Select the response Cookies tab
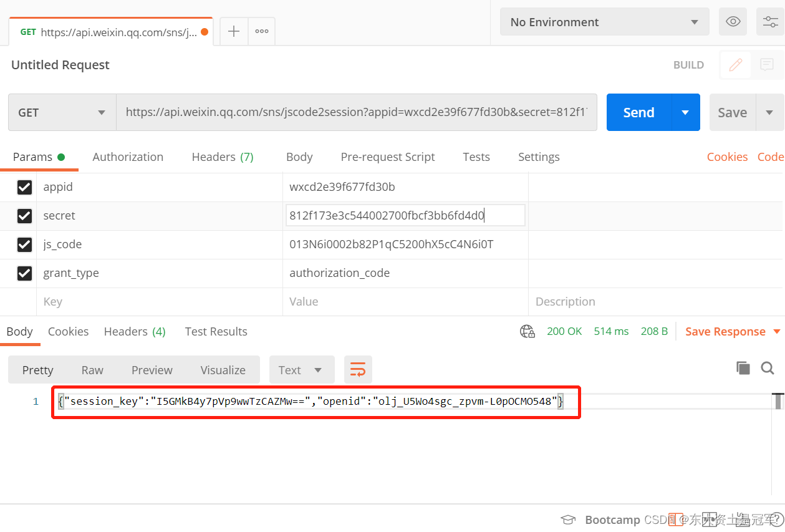 pos(68,331)
